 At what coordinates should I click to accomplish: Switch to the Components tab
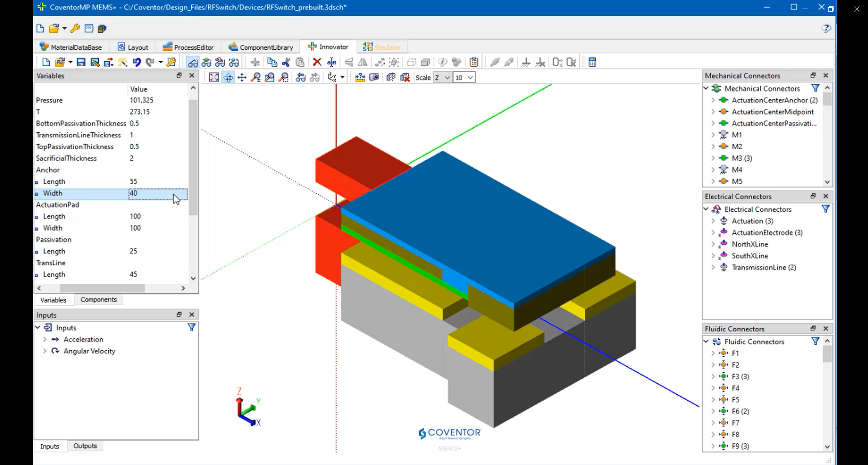pyautogui.click(x=99, y=300)
